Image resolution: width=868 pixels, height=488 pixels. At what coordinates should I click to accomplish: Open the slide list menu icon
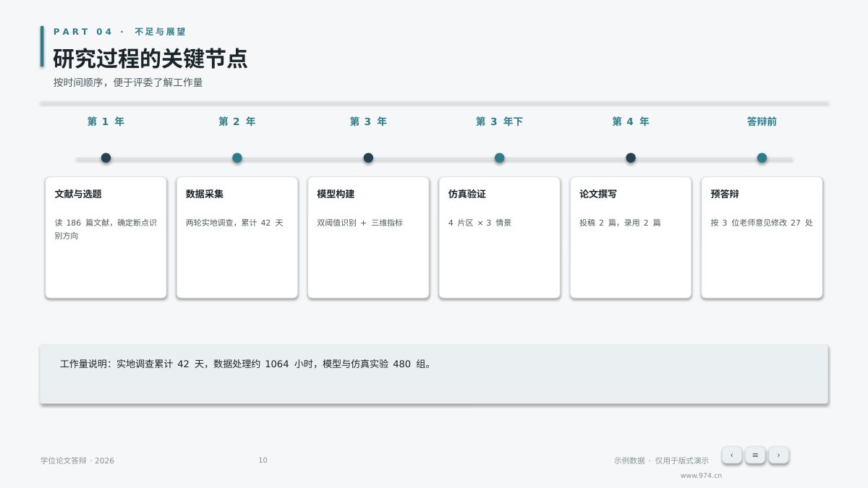(755, 455)
